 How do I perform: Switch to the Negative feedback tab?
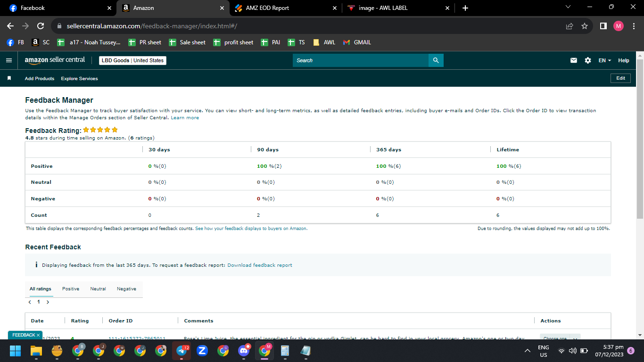(x=126, y=289)
